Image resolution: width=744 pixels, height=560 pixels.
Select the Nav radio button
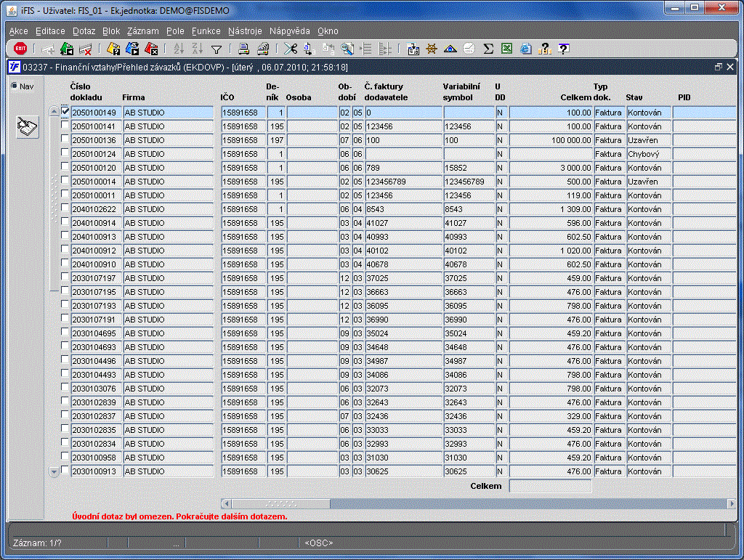click(x=15, y=86)
